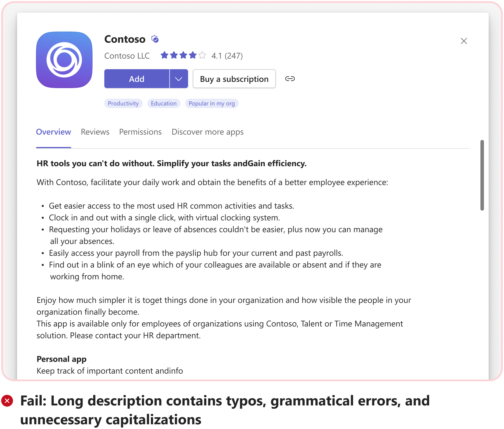The image size is (504, 429).
Task: Click the star rating icons
Action: pos(183,55)
